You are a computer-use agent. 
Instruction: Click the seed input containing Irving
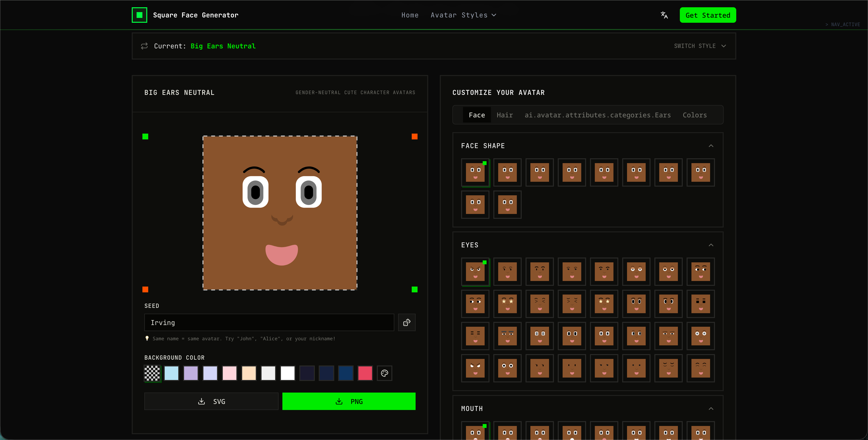pos(269,322)
